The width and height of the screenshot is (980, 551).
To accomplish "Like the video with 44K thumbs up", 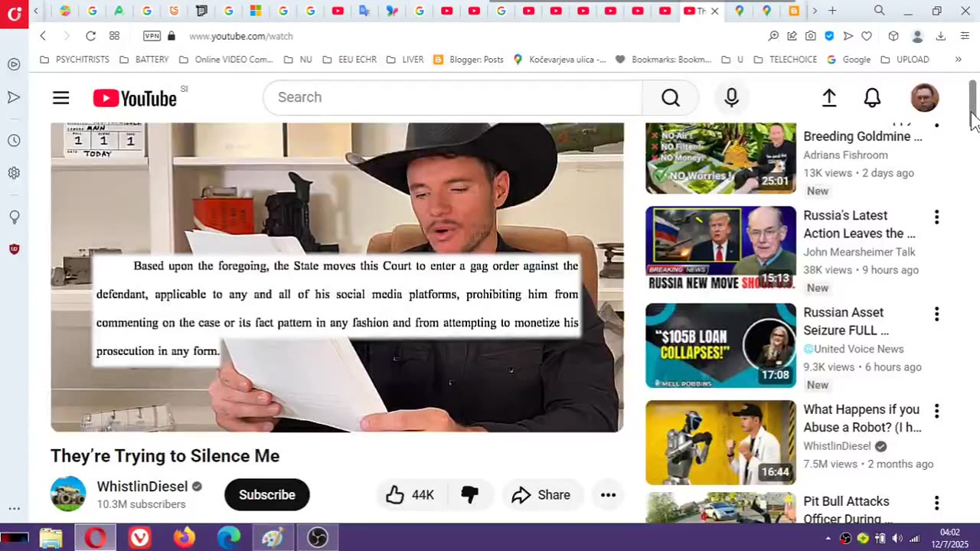I will (410, 495).
